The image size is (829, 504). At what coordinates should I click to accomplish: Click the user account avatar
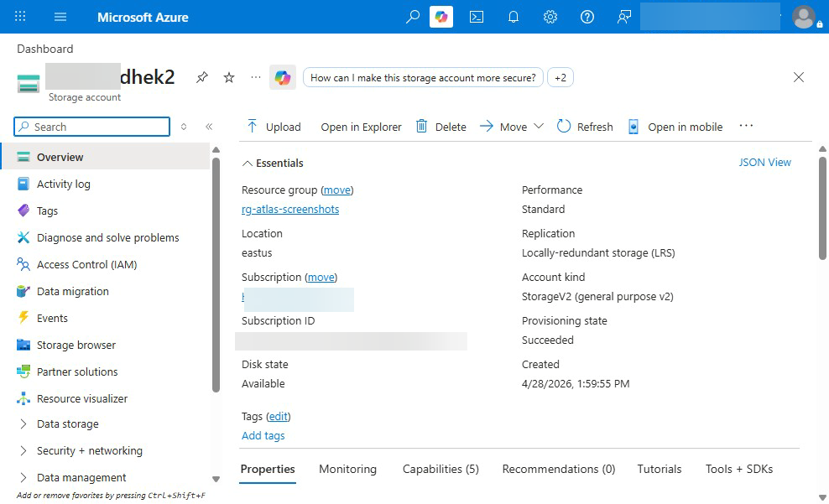pos(804,17)
